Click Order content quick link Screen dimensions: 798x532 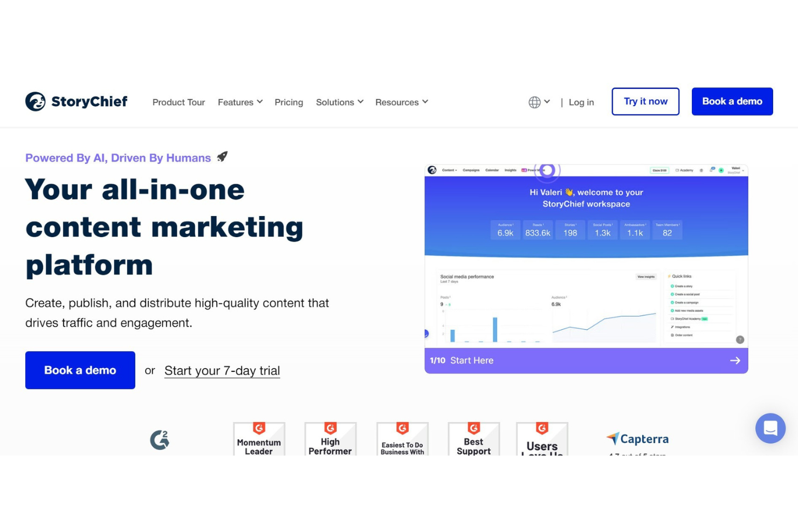click(x=682, y=335)
